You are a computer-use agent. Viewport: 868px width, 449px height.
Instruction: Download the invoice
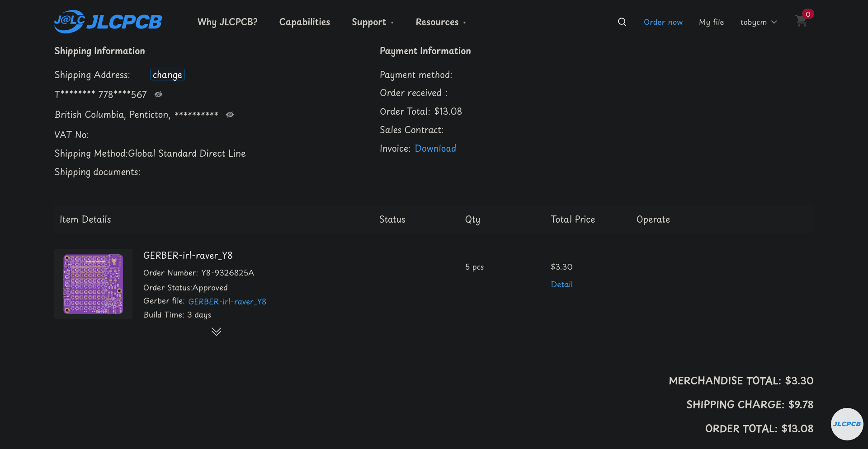[435, 148]
